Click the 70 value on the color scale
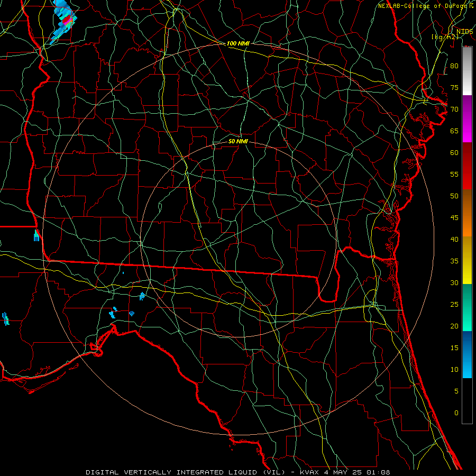The width and height of the screenshot is (476, 476). (454, 109)
